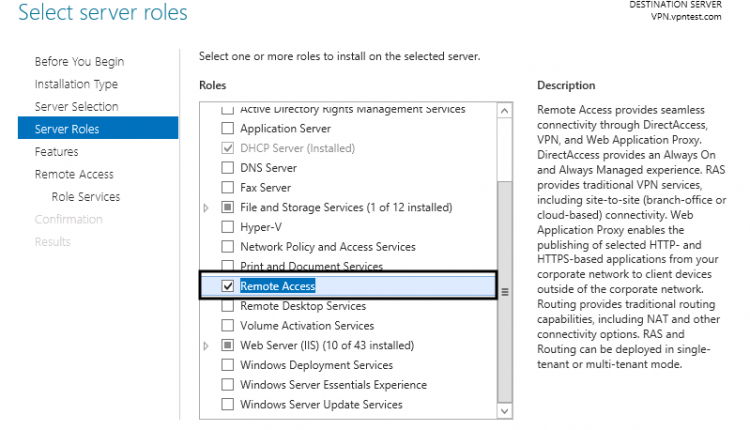This screenshot has width=750, height=430.
Task: Open the Installation Type step
Action: pyautogui.click(x=76, y=84)
